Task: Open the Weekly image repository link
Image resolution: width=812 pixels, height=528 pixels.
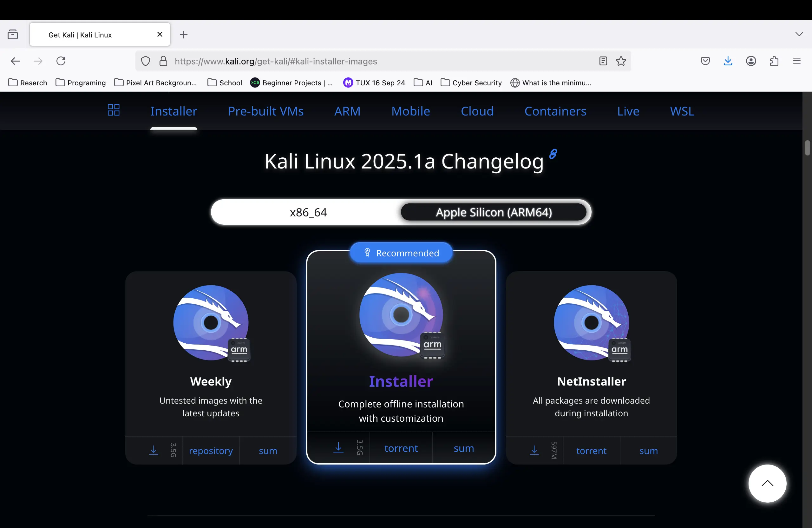Action: tap(211, 450)
